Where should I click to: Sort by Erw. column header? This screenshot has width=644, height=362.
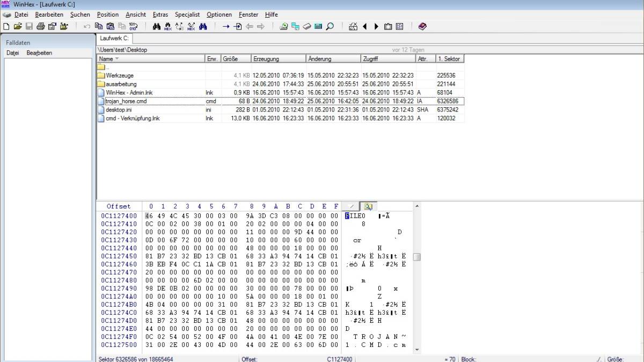tap(213, 59)
